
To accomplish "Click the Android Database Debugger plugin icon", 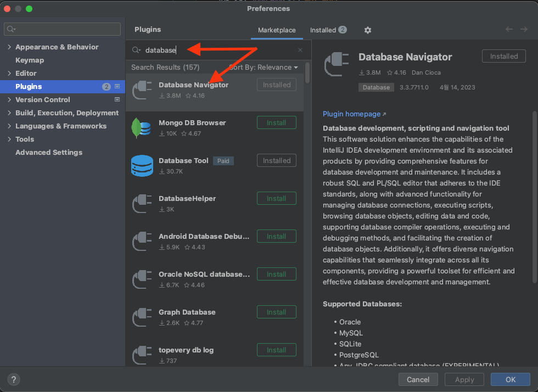I will pyautogui.click(x=142, y=242).
